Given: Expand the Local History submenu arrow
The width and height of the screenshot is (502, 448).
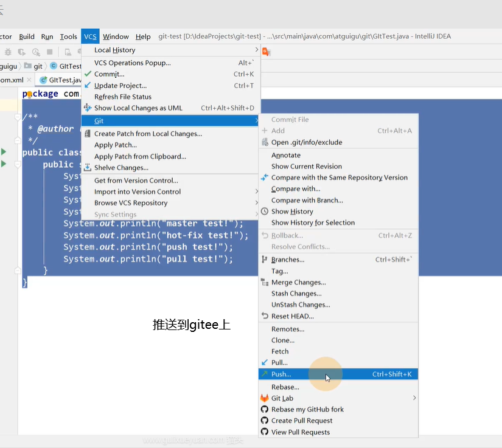Looking at the screenshot, I should tap(256, 50).
